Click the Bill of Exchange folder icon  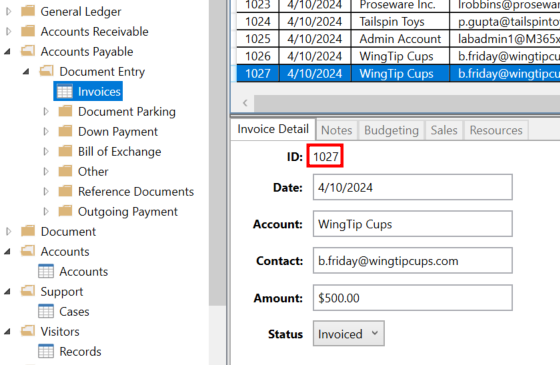click(65, 151)
